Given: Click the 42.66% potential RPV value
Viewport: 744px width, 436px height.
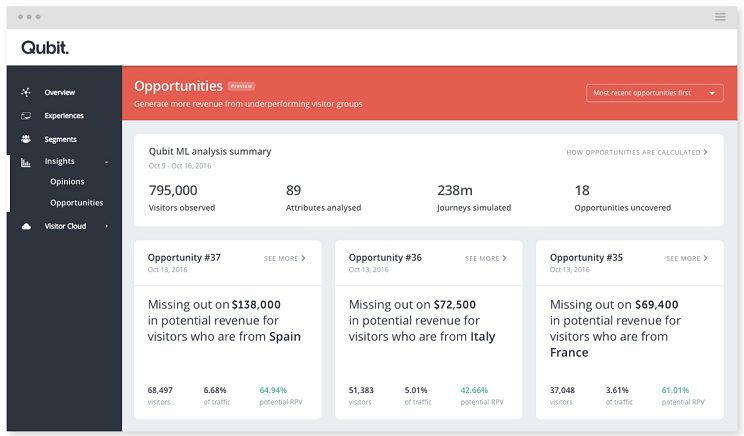Looking at the screenshot, I should pos(474,390).
